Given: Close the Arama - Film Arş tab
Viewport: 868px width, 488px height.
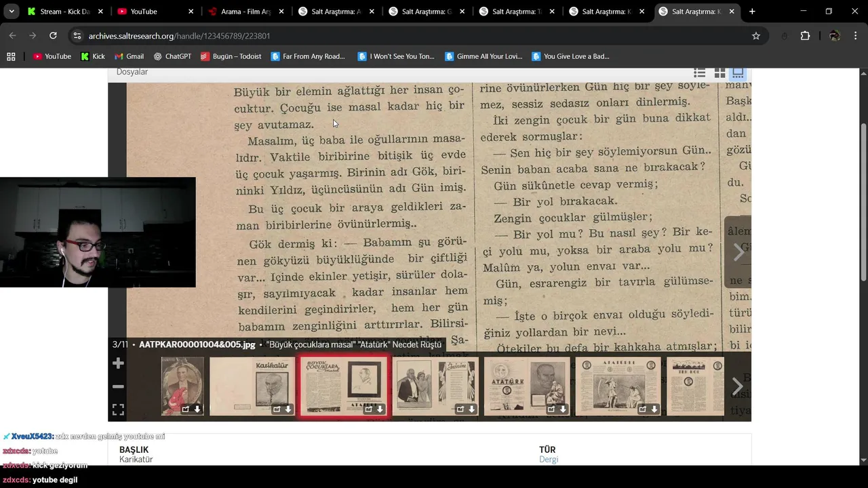Looking at the screenshot, I should coord(281,12).
